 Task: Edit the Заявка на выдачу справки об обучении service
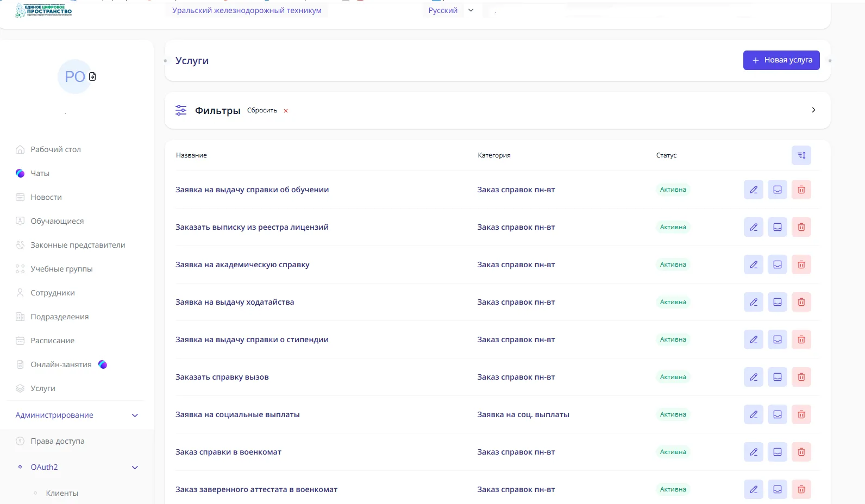point(753,190)
